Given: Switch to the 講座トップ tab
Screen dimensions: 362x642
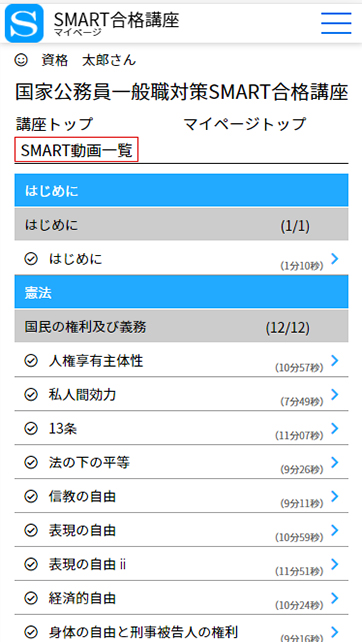Looking at the screenshot, I should click(x=55, y=123).
